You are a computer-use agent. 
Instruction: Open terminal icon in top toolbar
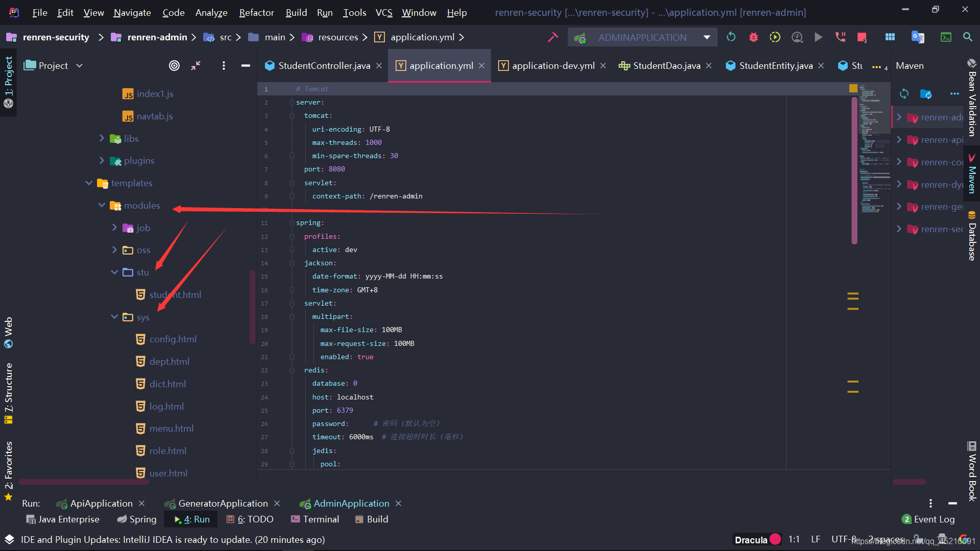[x=946, y=37]
